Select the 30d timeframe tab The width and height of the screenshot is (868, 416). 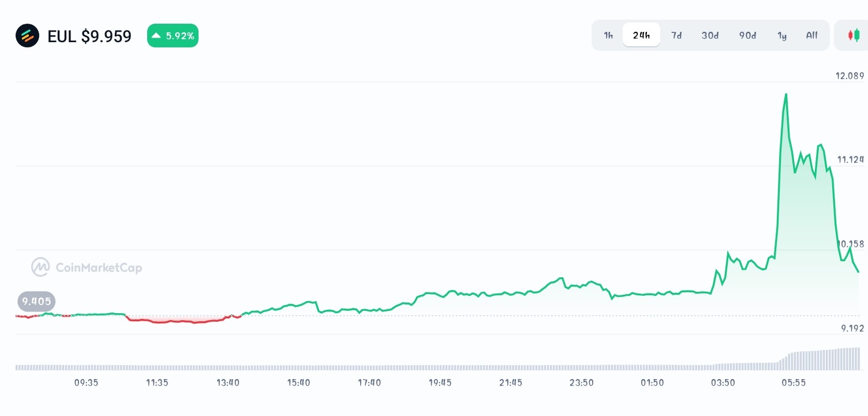tap(710, 35)
